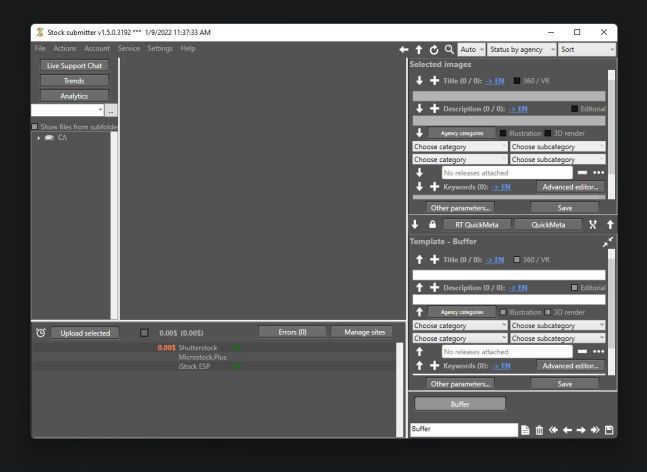Click the down arrow left of lock icon
The width and height of the screenshot is (647, 472).
point(415,224)
